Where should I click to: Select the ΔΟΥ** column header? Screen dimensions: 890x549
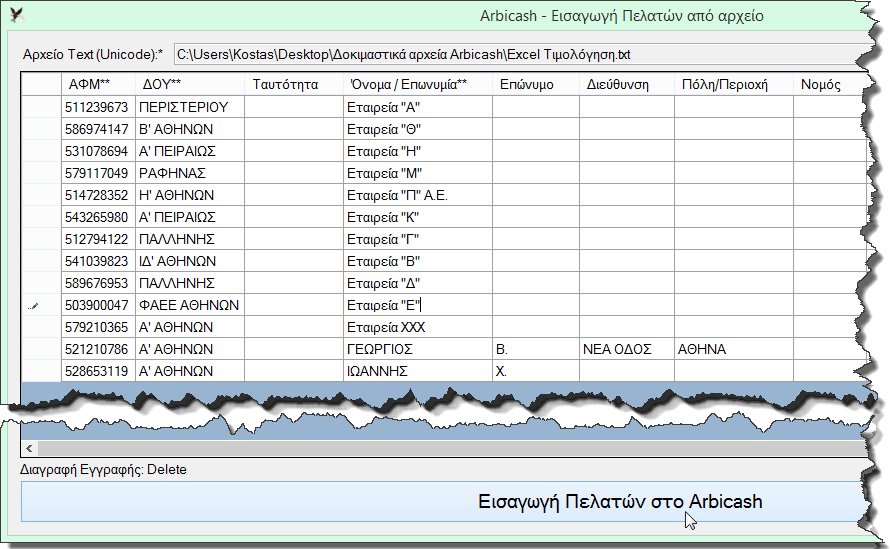[190, 85]
